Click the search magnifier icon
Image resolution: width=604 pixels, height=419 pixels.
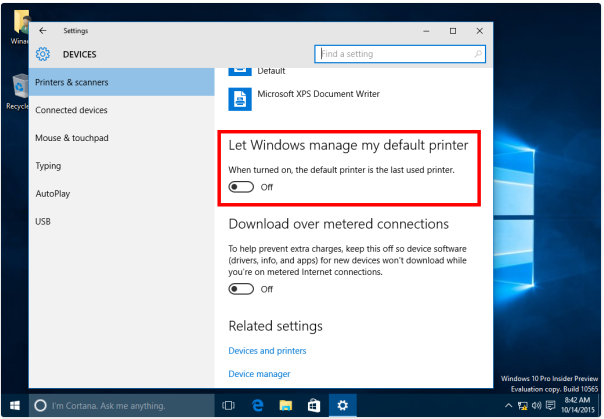click(x=478, y=54)
